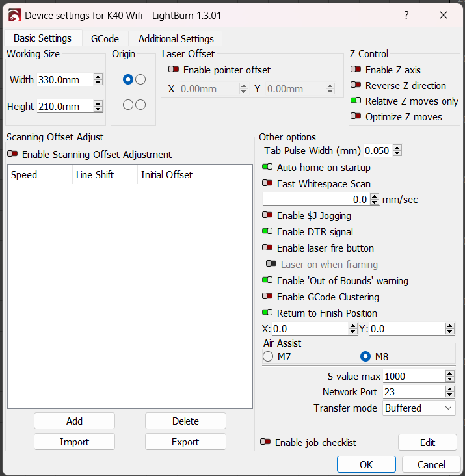
Task: Click the finish position Y input field
Action: [x=407, y=329]
